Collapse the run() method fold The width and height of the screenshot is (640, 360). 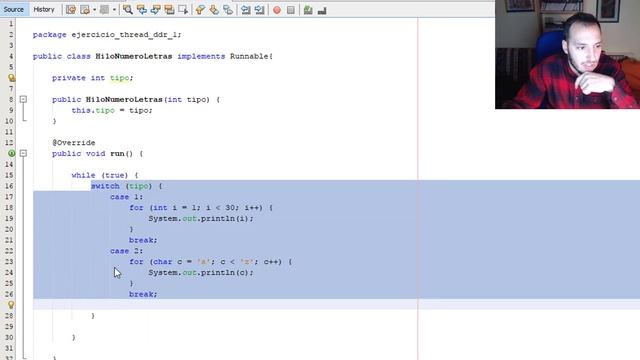pyautogui.click(x=23, y=153)
